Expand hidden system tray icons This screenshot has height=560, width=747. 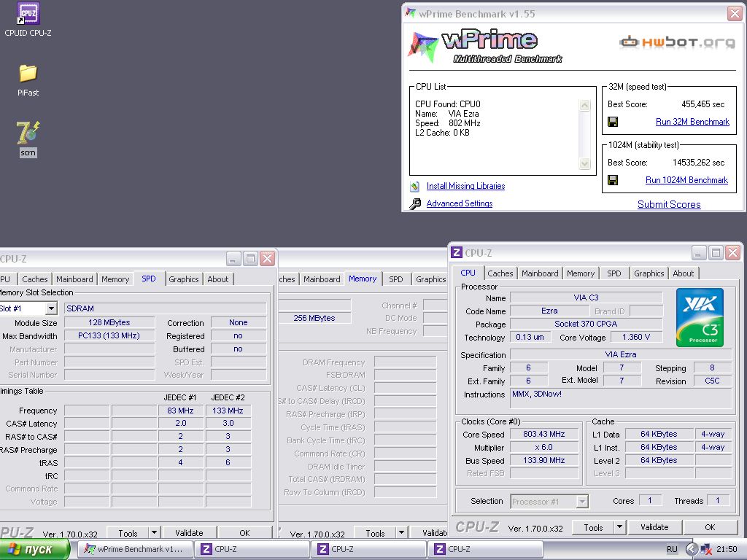point(692,549)
